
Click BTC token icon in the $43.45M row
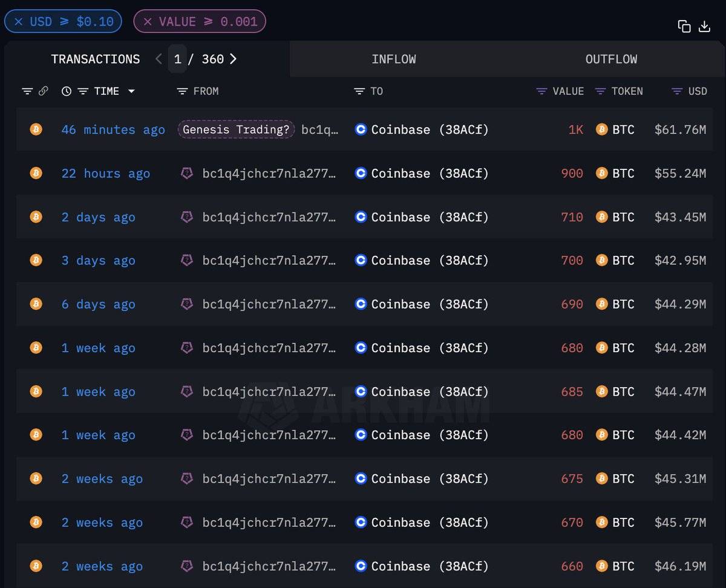(x=601, y=217)
